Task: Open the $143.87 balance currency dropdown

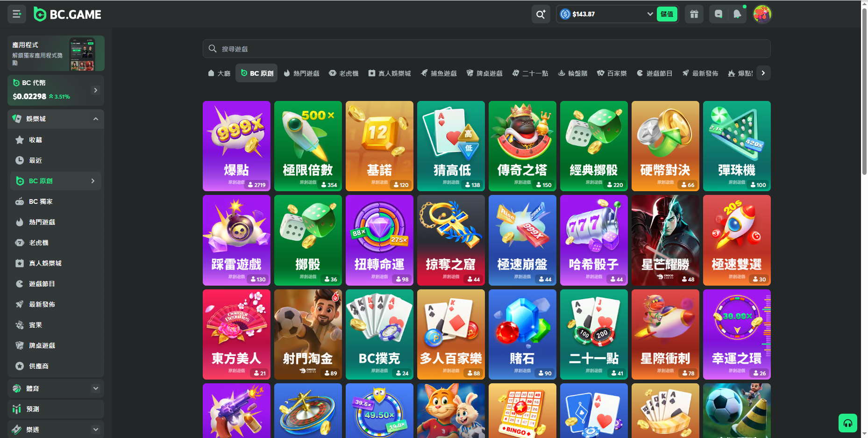Action: [606, 14]
